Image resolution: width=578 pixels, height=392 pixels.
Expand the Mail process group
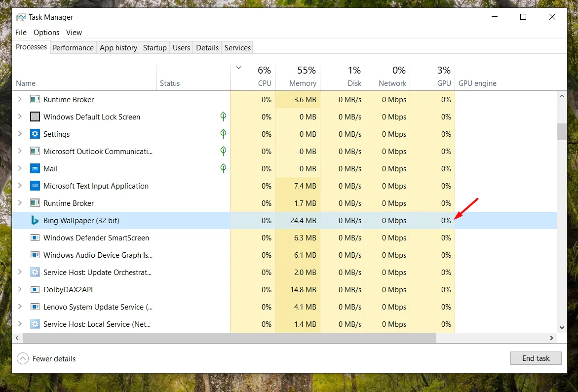pyautogui.click(x=20, y=168)
